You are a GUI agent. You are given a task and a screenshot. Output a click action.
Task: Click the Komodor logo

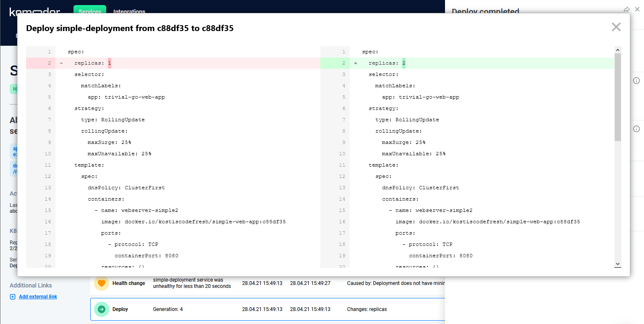coord(34,12)
